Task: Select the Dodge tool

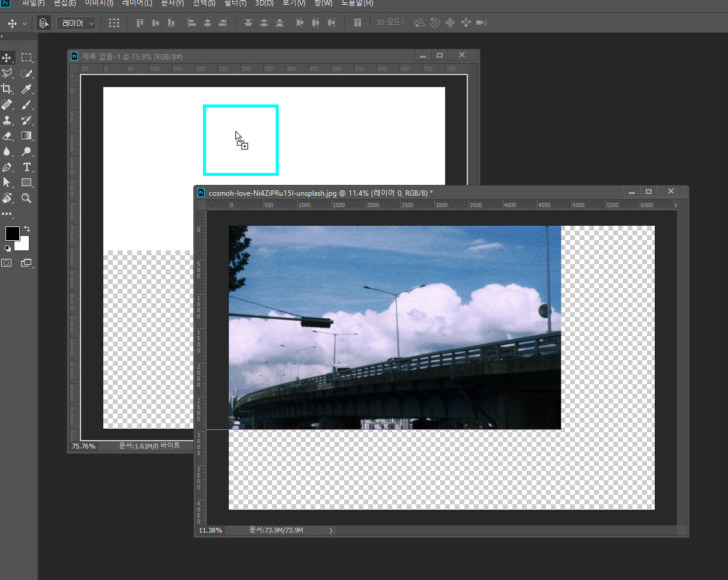Action: 26,151
